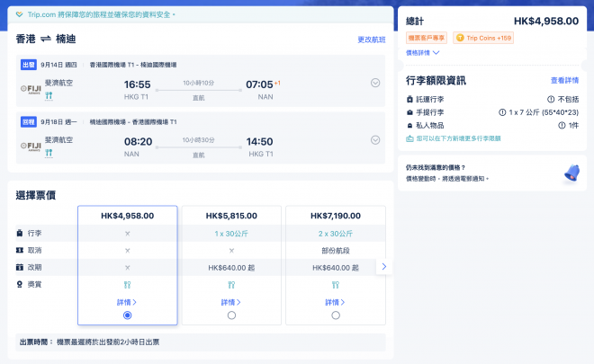This screenshot has height=364, width=594.
Task: Open 查看詳情 for baggage allowance
Action: point(565,81)
